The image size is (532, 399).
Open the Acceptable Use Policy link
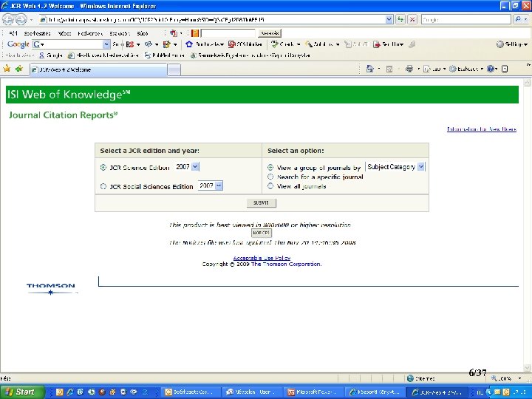[262, 258]
